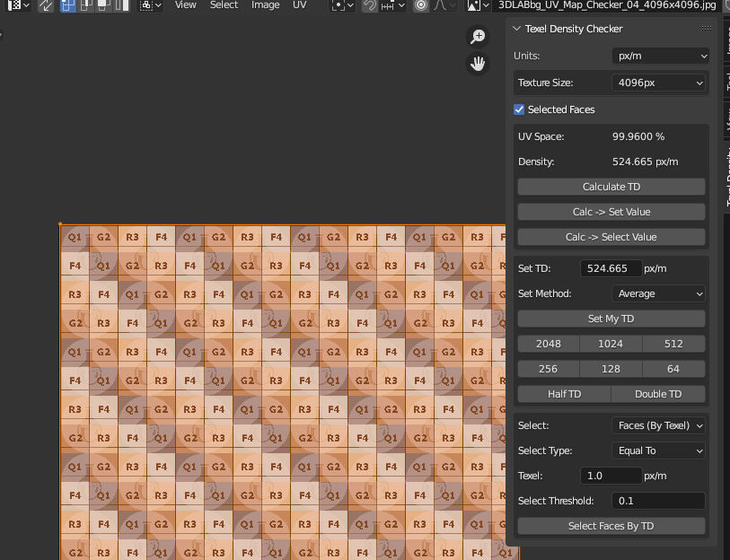Screen dimensions: 730x560
Task: Click the pan view hand icon
Action: click(x=478, y=64)
